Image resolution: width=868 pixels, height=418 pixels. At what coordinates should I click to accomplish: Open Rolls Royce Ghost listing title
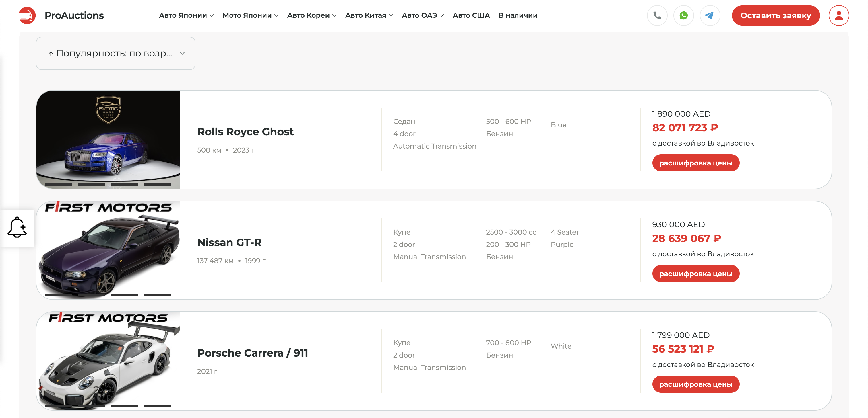tap(245, 132)
